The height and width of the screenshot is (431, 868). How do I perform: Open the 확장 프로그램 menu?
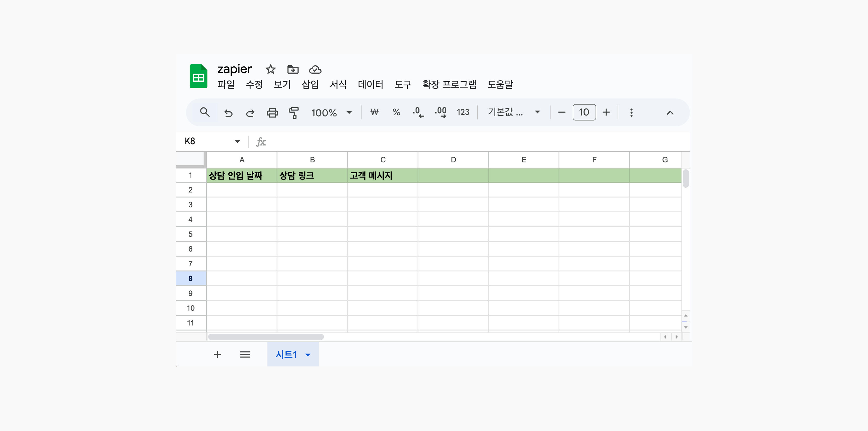pos(449,84)
